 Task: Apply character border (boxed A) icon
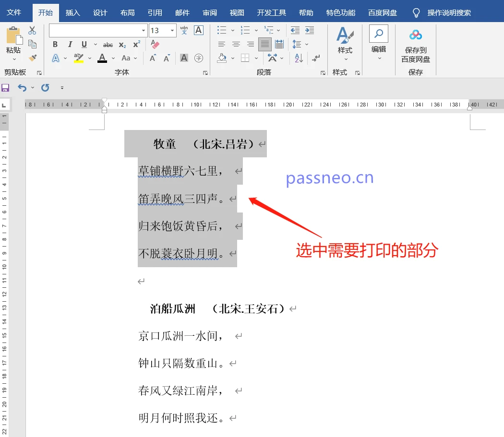point(199,30)
